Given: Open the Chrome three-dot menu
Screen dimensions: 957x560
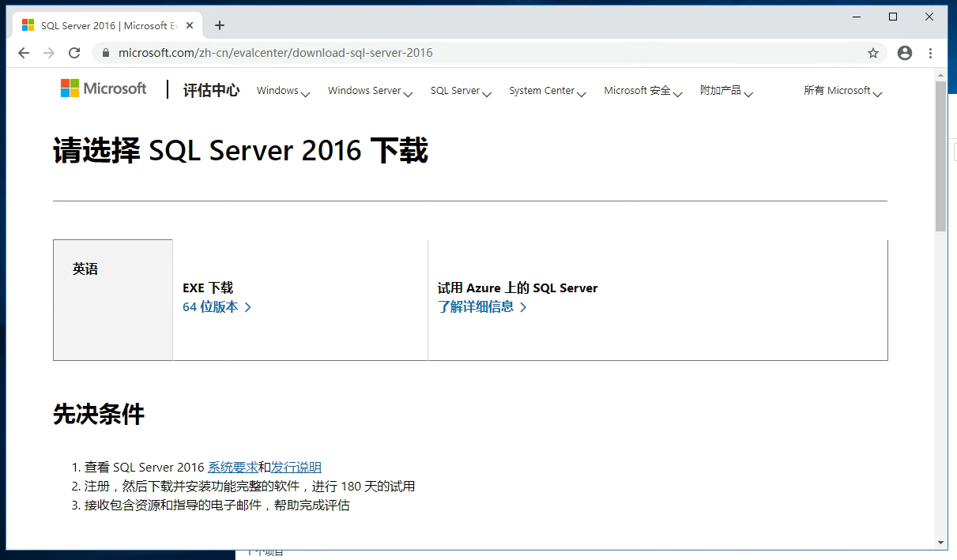Looking at the screenshot, I should pyautogui.click(x=931, y=53).
